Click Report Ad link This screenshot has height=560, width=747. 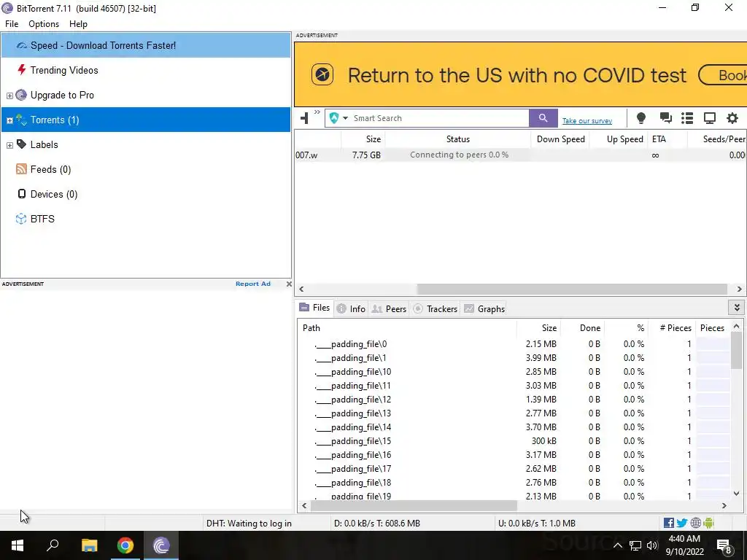(253, 284)
